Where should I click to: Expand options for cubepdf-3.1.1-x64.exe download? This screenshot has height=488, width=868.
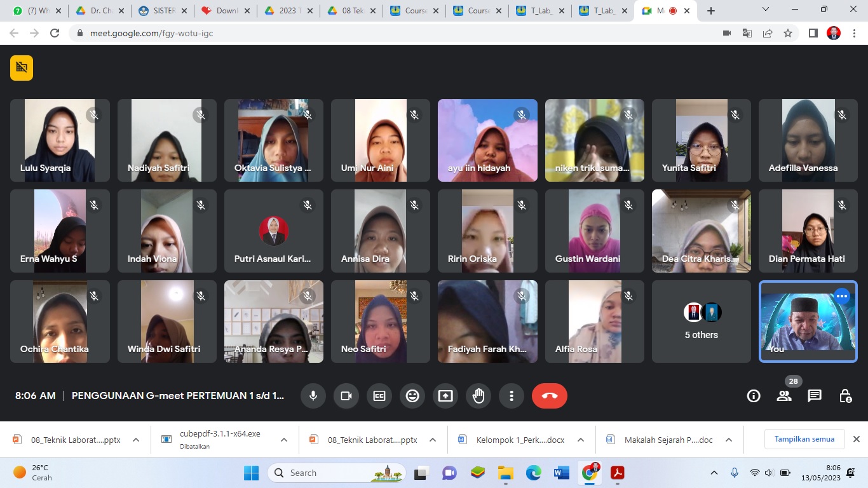point(284,440)
